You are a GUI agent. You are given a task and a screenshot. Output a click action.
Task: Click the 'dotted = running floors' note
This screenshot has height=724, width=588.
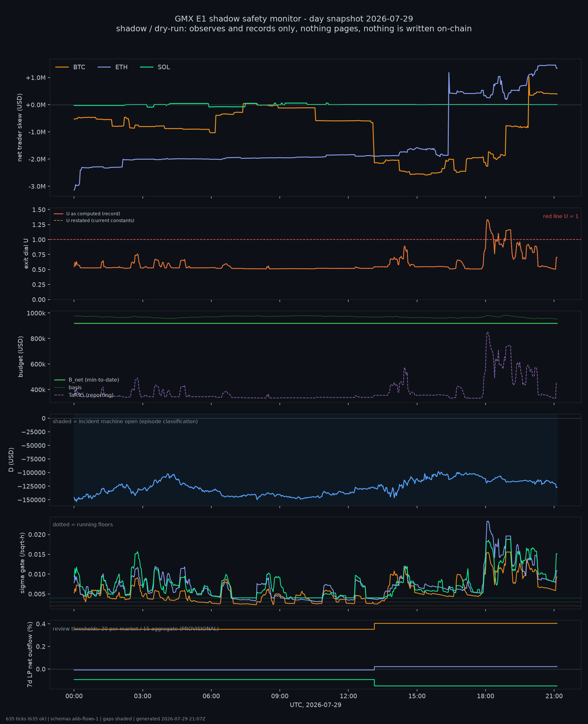[83, 525]
